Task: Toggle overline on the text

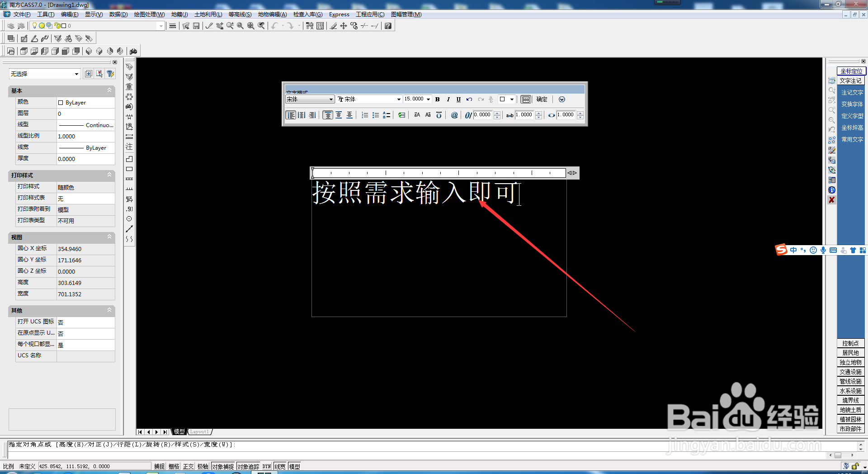Action: (x=439, y=115)
